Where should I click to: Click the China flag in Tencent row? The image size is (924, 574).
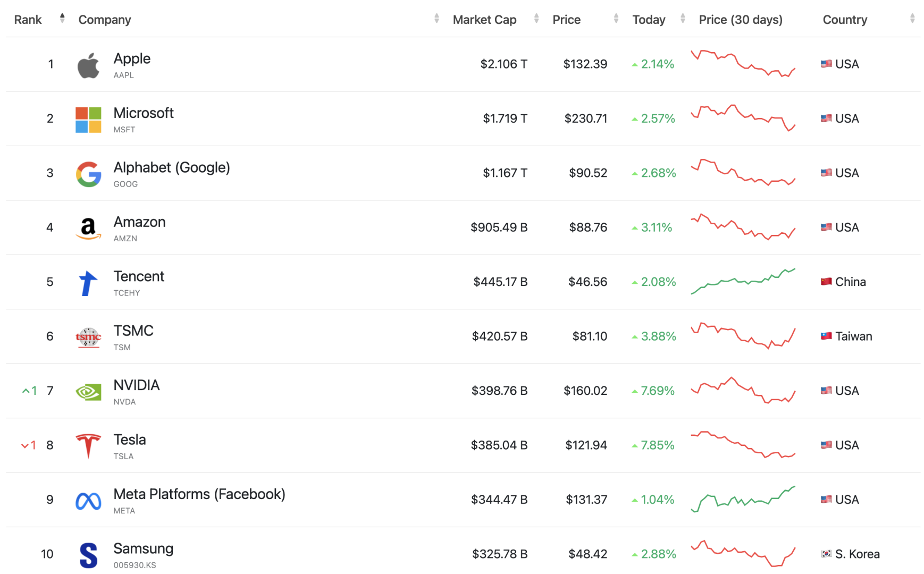click(826, 282)
